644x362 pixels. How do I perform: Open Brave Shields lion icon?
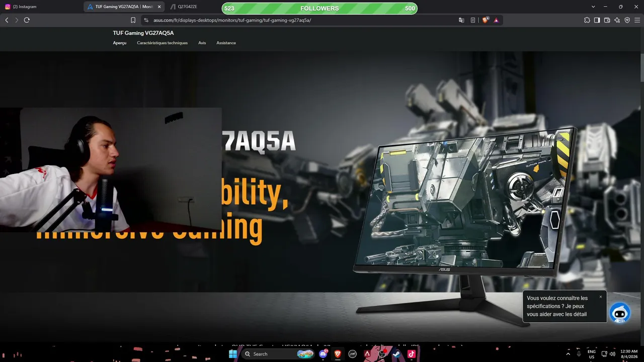(x=486, y=20)
